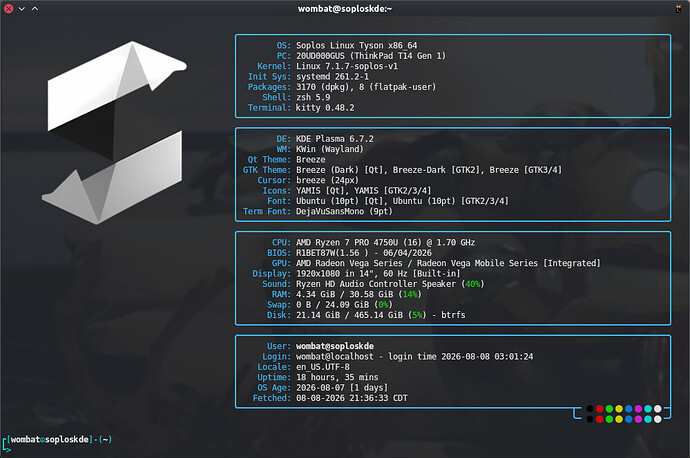Click the Soplos S logo artwork
The width and height of the screenshot is (690, 458).
point(114,133)
